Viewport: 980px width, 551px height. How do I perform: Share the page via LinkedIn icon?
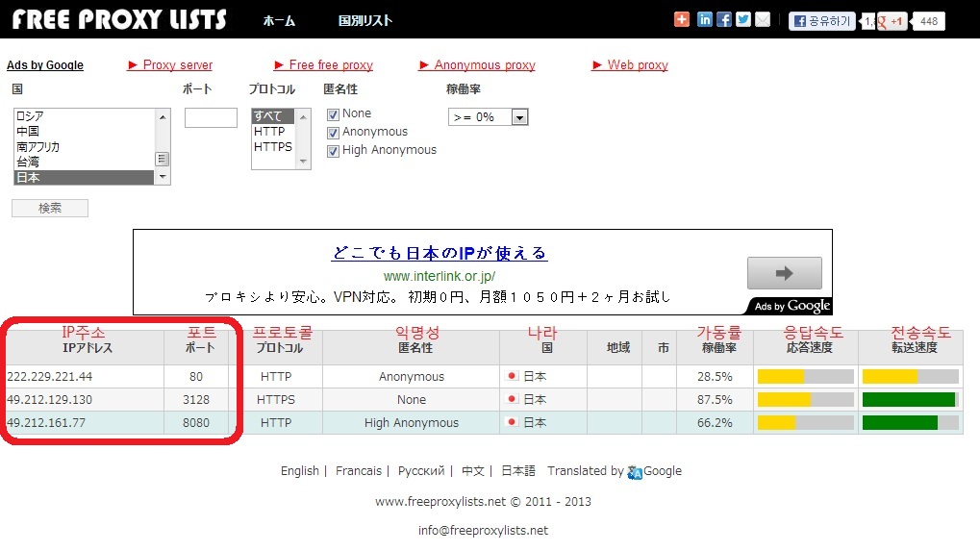click(x=704, y=20)
